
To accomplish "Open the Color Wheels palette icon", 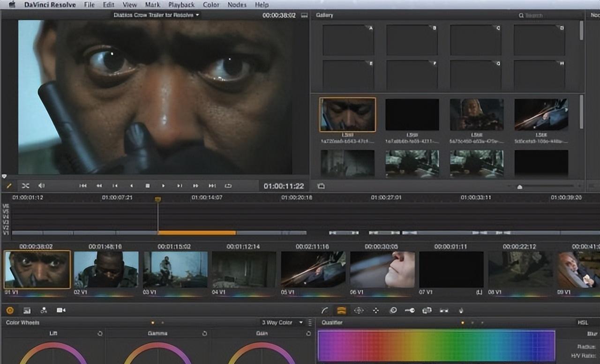I will pyautogui.click(x=10, y=310).
